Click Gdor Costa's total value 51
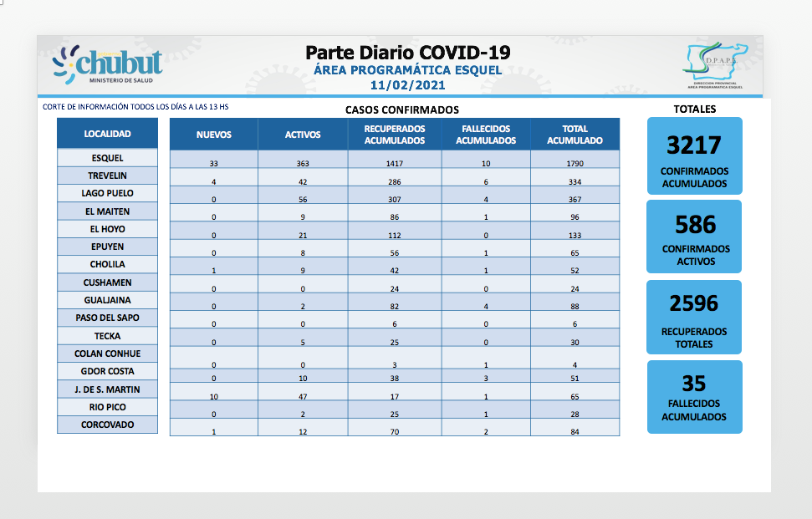Viewport: 812px width, 519px height. pos(575,379)
